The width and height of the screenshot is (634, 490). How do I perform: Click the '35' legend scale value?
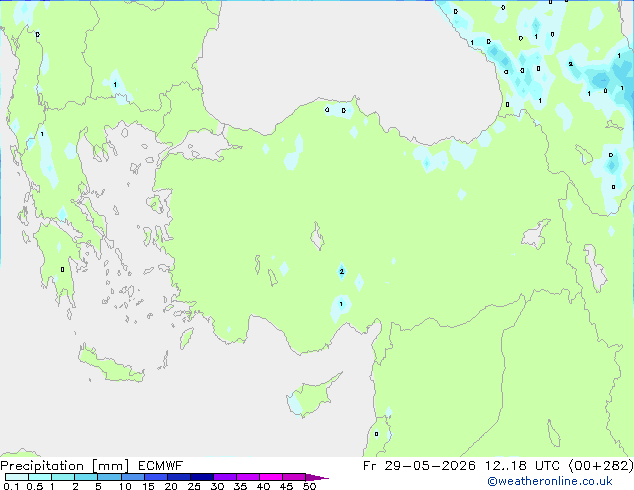(241, 486)
